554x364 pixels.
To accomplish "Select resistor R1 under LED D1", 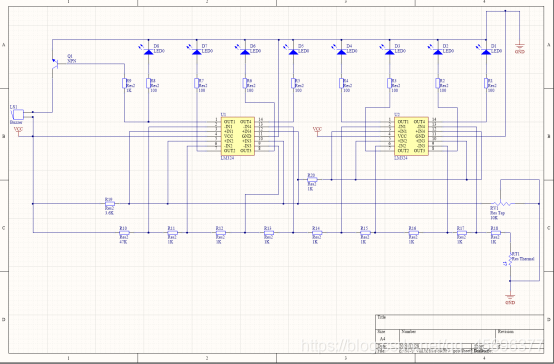I will point(486,83).
